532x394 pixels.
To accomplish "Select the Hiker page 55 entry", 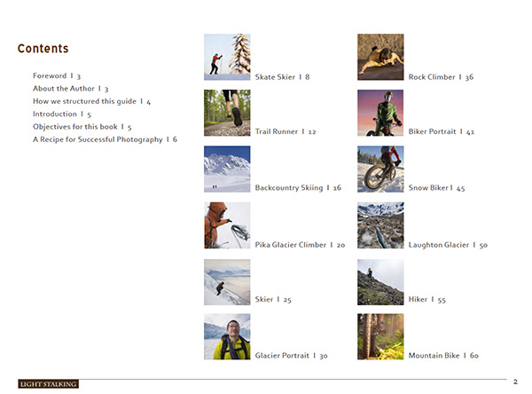I will coord(426,300).
